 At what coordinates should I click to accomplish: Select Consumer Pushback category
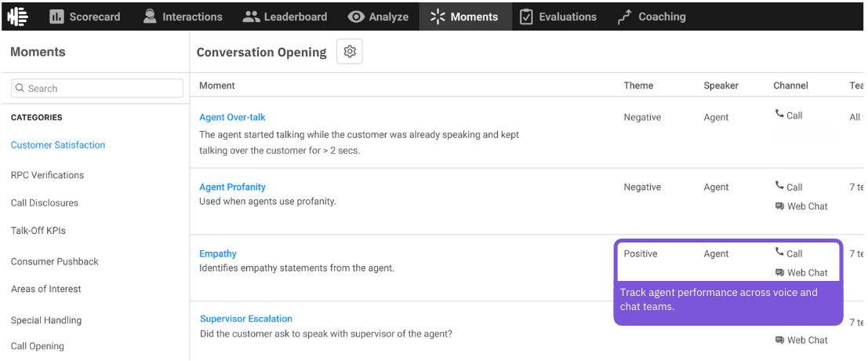55,261
